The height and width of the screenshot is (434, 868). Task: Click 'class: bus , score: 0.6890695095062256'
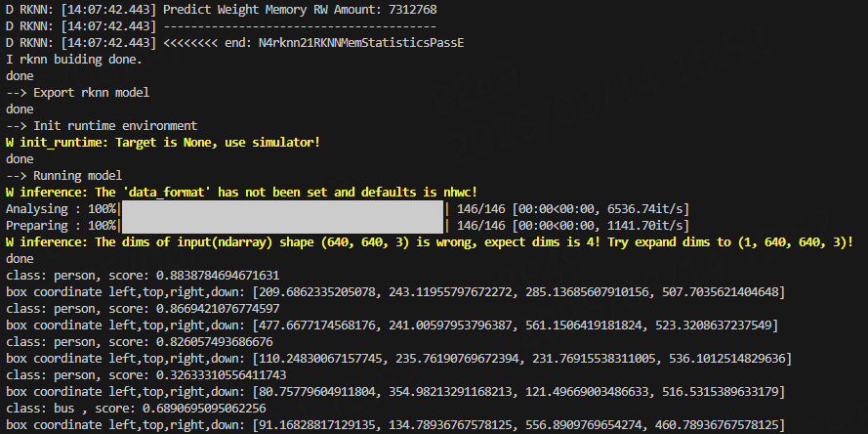coord(136,409)
